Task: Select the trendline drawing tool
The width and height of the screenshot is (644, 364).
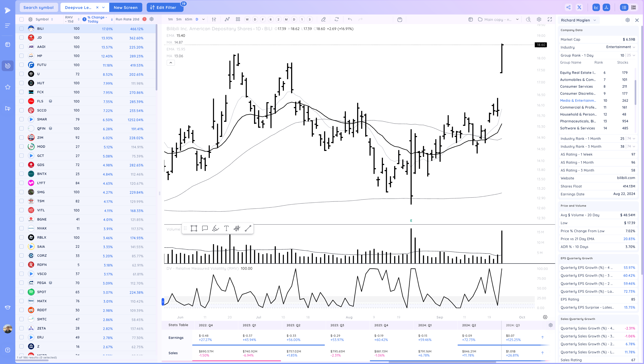Action: pyautogui.click(x=247, y=228)
